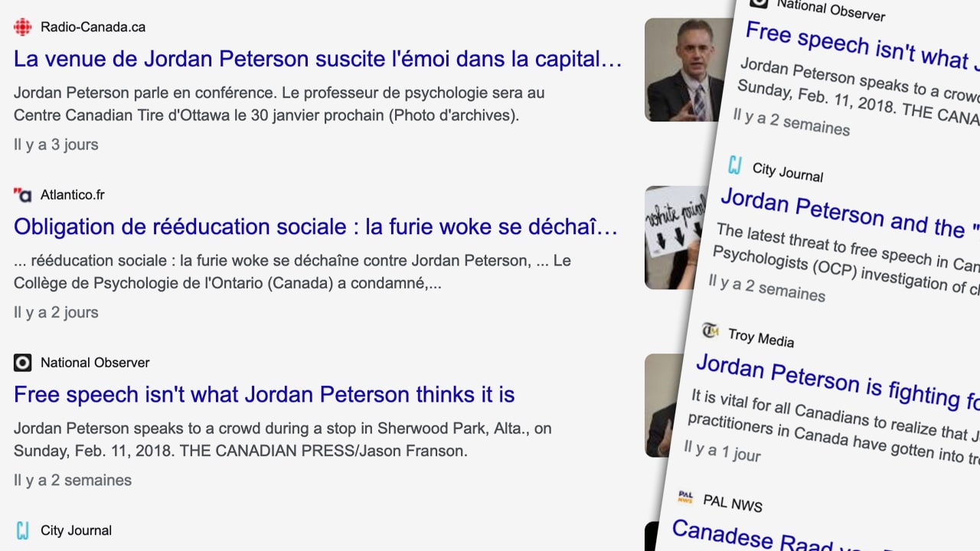
Task: Click the protest sign thumbnail
Action: [674, 237]
